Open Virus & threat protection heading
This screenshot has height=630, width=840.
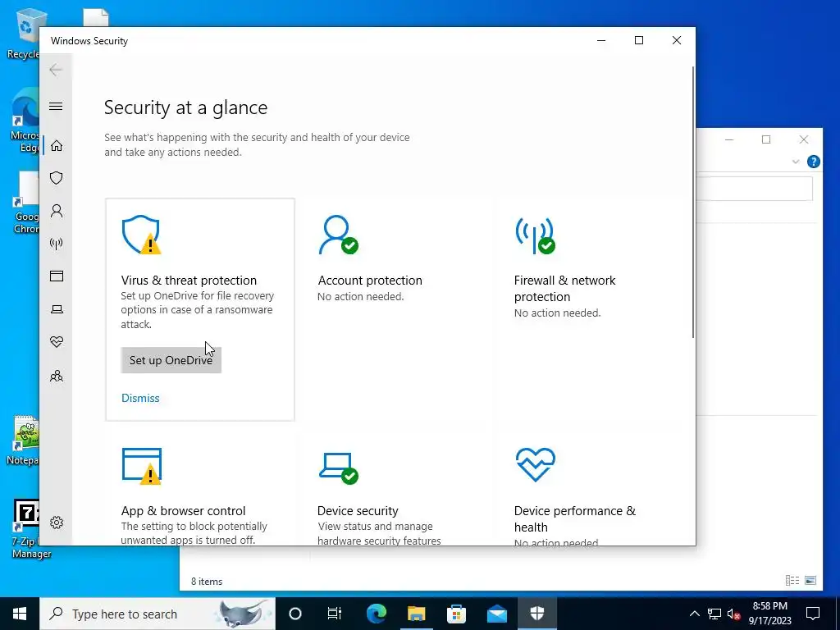(x=189, y=281)
